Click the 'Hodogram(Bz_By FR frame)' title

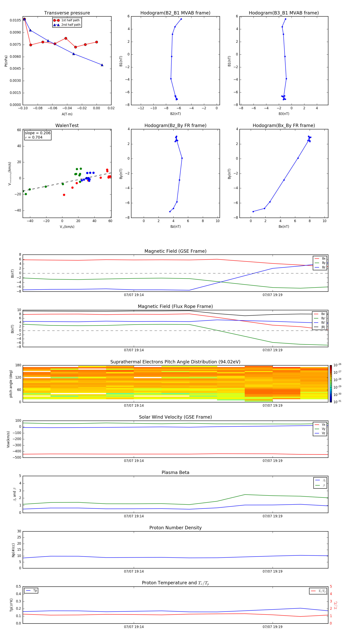[175, 125]
